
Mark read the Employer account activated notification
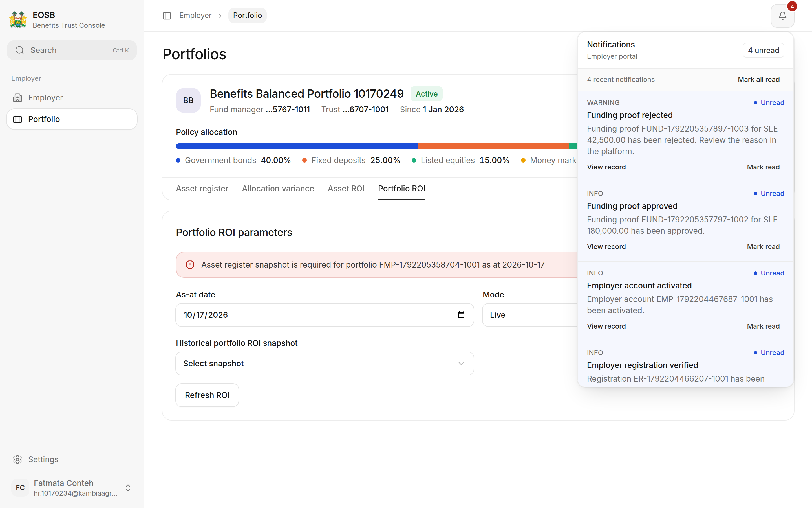[763, 326]
